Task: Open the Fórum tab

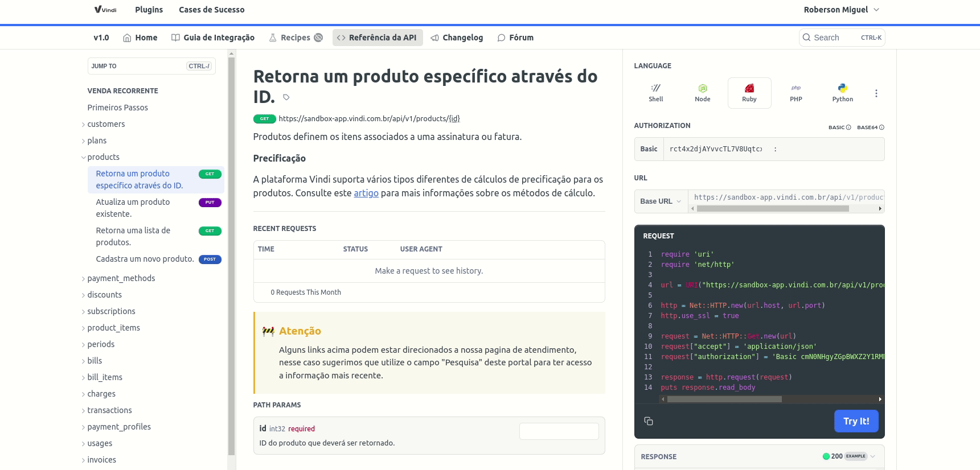Action: [515, 38]
